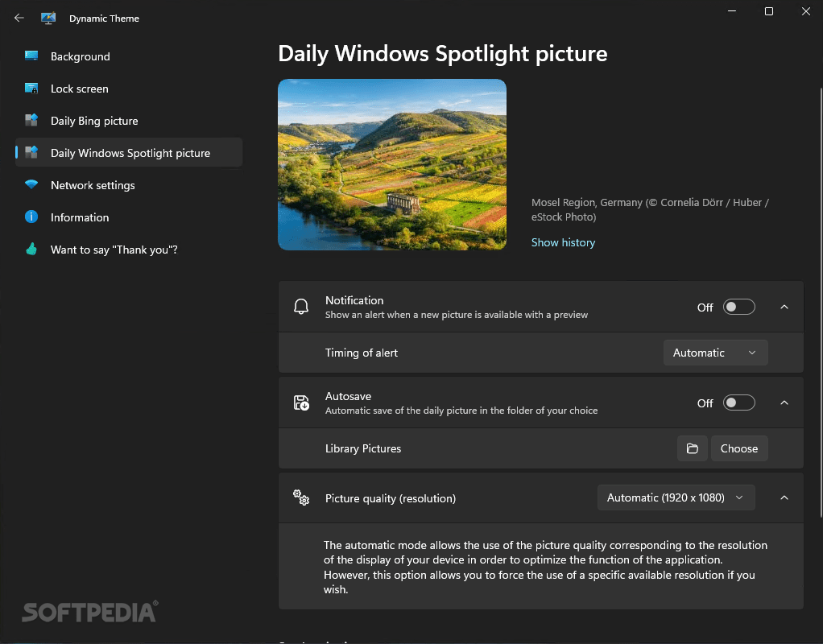
Task: Click the vertical scrollbar on right edge
Action: (x=821, y=302)
